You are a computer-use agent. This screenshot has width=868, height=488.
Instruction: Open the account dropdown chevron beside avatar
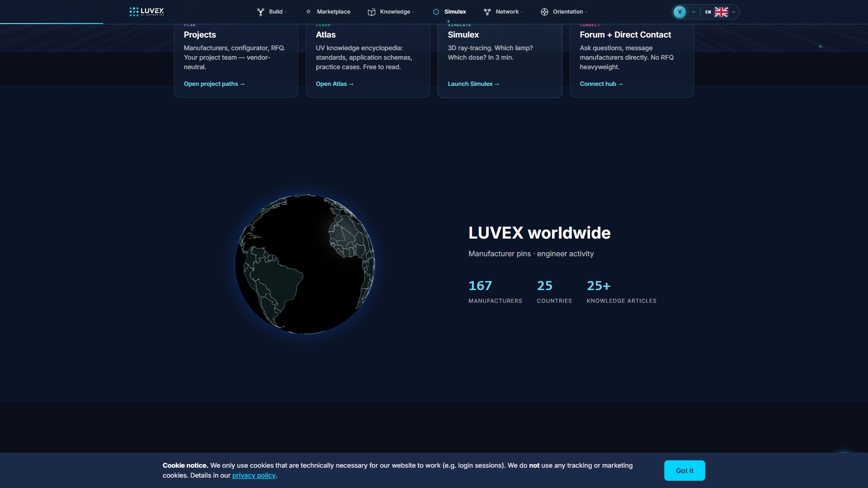tap(693, 12)
